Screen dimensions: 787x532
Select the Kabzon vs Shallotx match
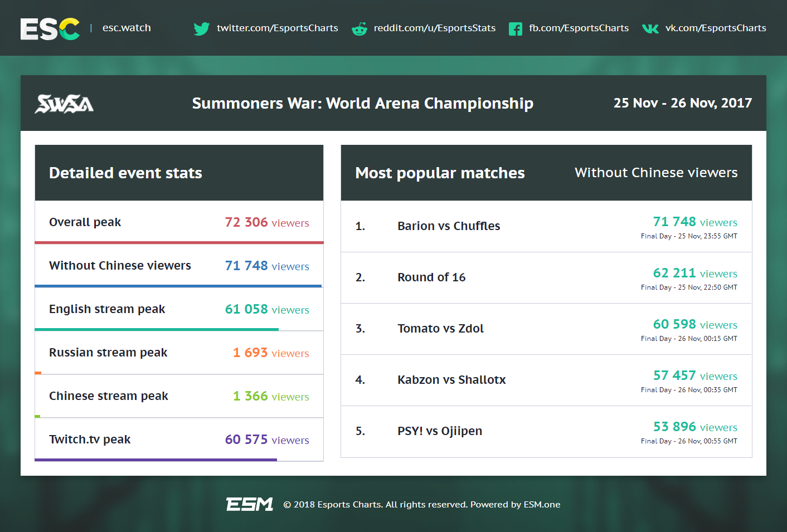click(x=451, y=380)
